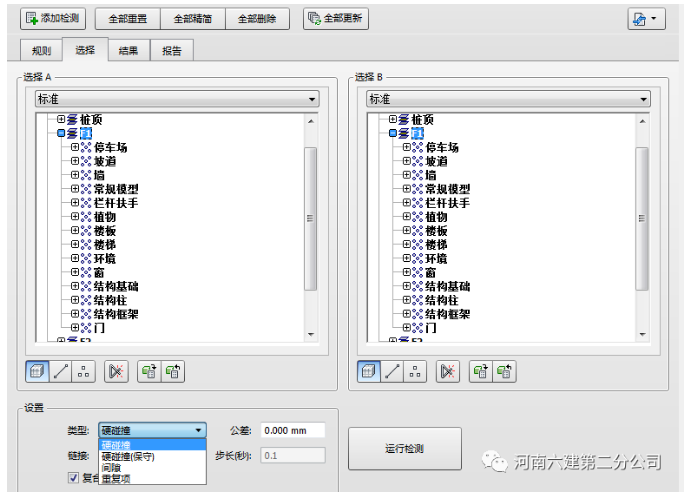
Task: Open the import/export clash tests dropdown icon
Action: pos(646,19)
